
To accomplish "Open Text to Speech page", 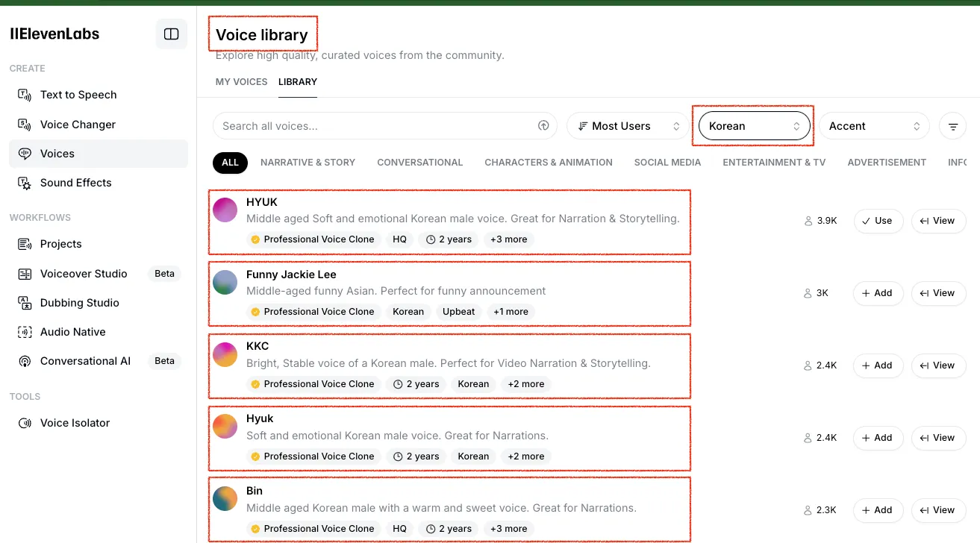I will click(x=99, y=95).
